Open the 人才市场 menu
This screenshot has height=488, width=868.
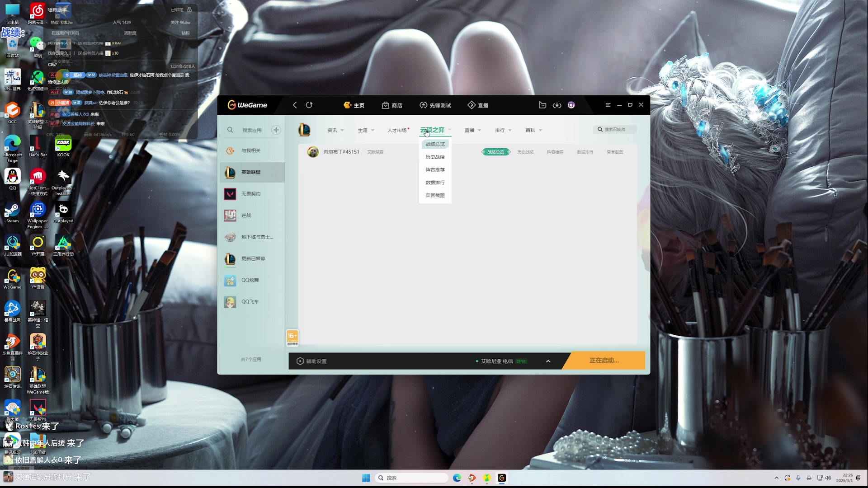[398, 130]
